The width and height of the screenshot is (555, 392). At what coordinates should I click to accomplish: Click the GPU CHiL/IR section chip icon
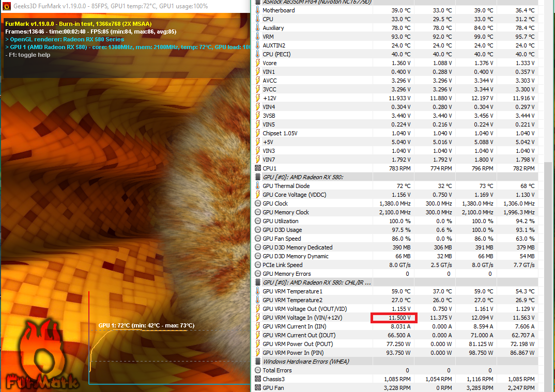point(258,283)
